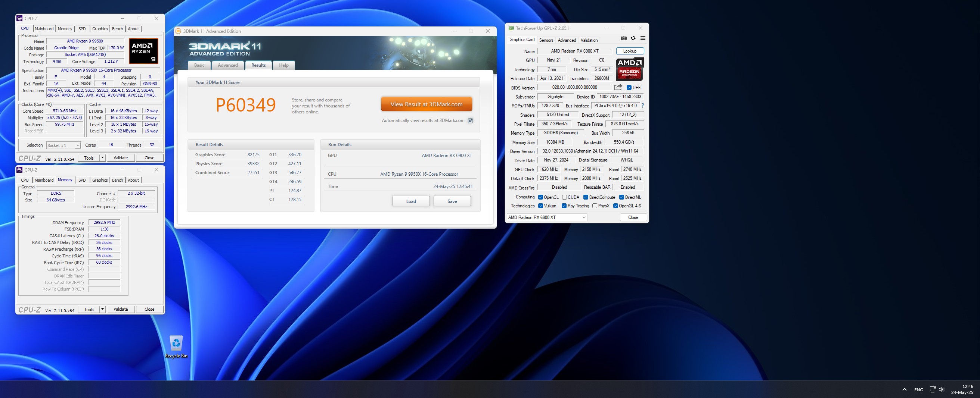Switch to Mainboard tab in top CPU-Z window
The height and width of the screenshot is (398, 980).
pyautogui.click(x=44, y=29)
